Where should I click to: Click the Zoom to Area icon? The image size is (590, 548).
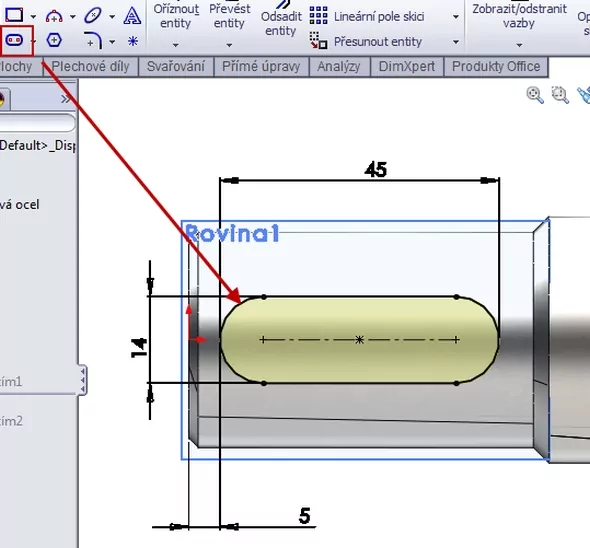560,94
